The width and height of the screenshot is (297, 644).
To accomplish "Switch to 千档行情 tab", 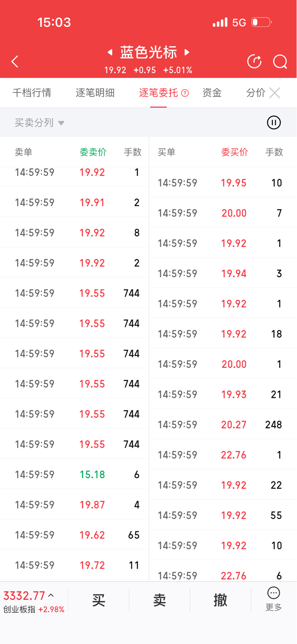I will tap(32, 93).
